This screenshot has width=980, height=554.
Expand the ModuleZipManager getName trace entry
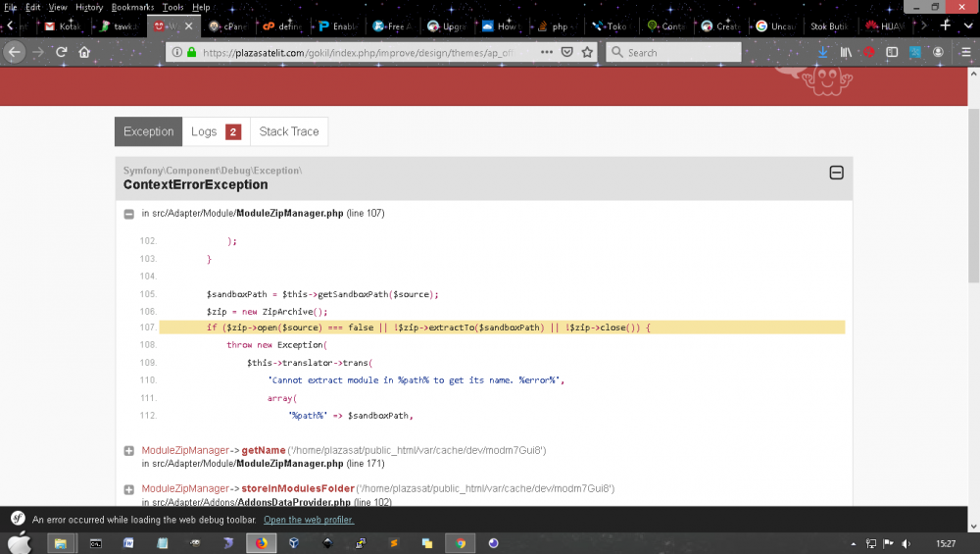[x=128, y=451]
